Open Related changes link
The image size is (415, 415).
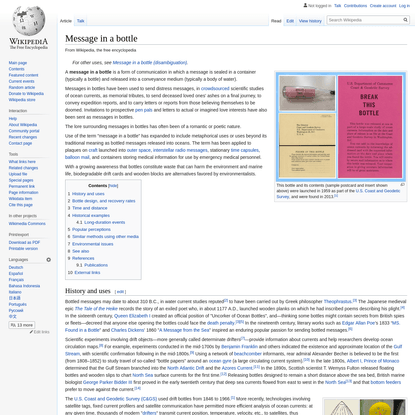[23, 168]
